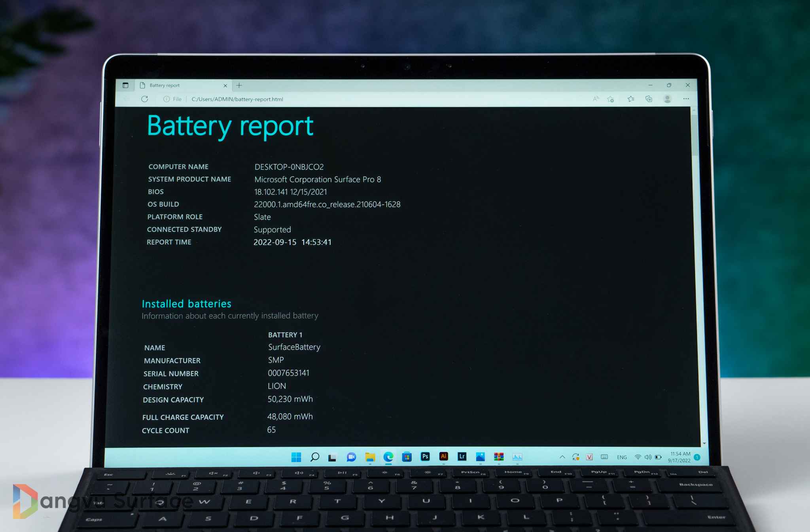Select the Surface Pro 8 product name
Viewport: 810px width, 532px height.
(318, 180)
